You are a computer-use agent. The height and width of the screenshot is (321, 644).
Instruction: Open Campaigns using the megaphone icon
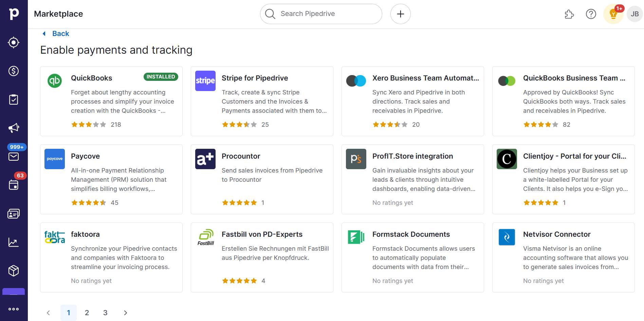coord(14,127)
